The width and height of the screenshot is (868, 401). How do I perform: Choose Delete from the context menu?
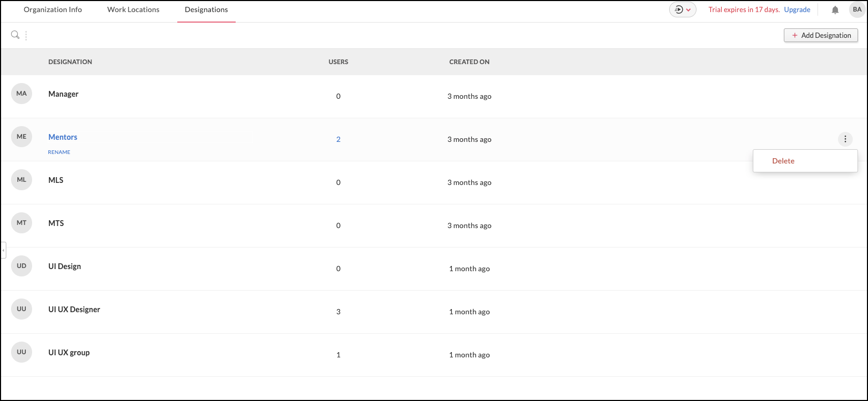point(783,161)
